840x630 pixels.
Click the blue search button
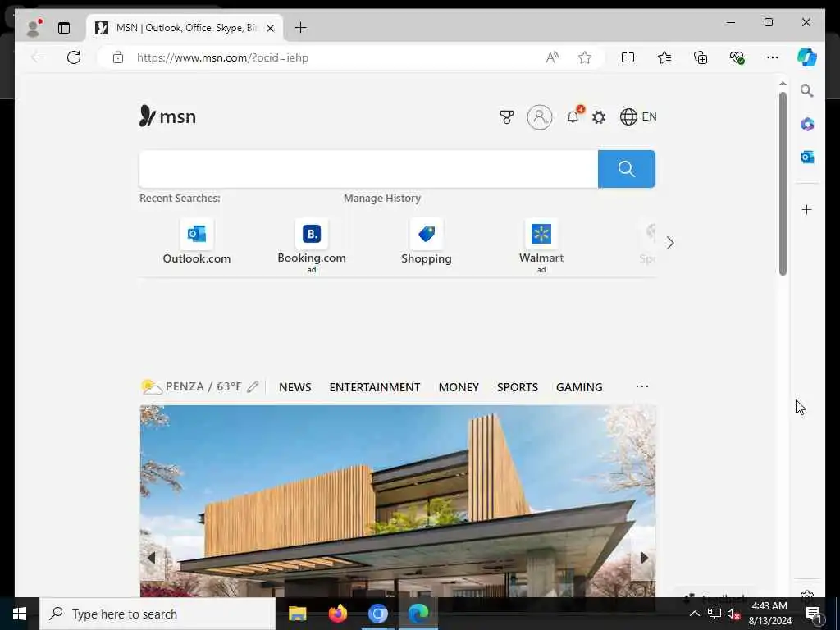tap(626, 169)
